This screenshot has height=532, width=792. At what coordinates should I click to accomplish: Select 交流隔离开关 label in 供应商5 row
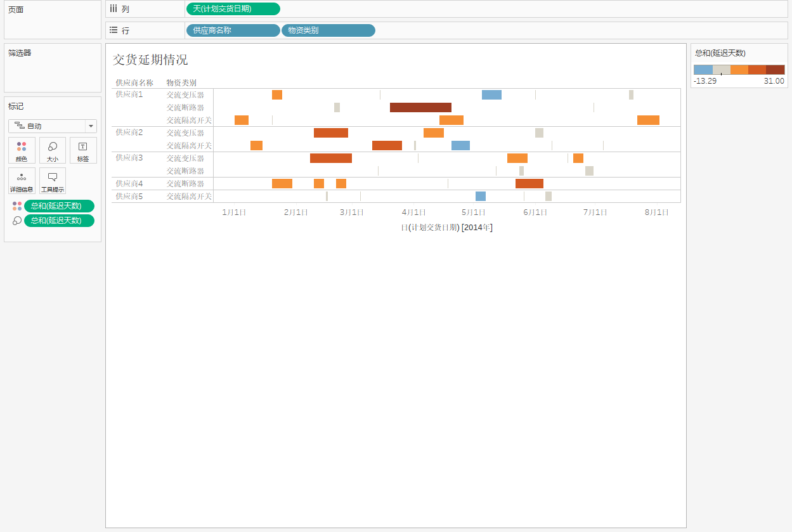[x=189, y=196]
